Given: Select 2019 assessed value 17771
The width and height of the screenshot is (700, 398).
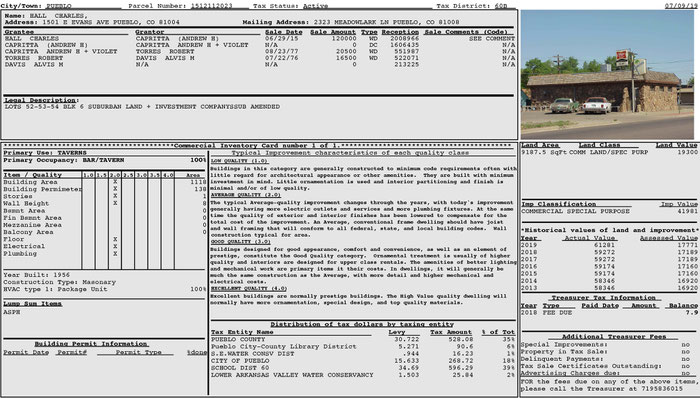Looking at the screenshot, I should click(x=687, y=245).
